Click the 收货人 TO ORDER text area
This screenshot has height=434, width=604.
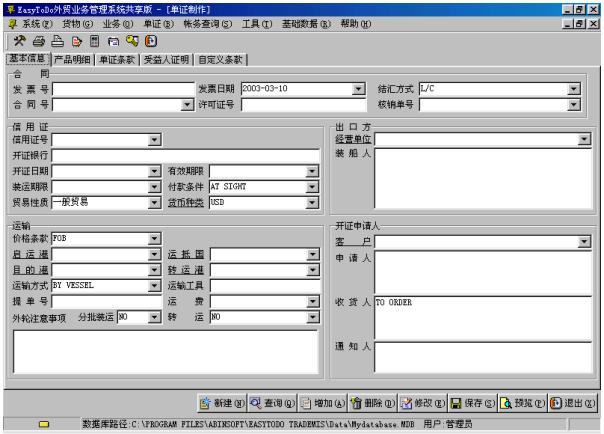pos(483,318)
